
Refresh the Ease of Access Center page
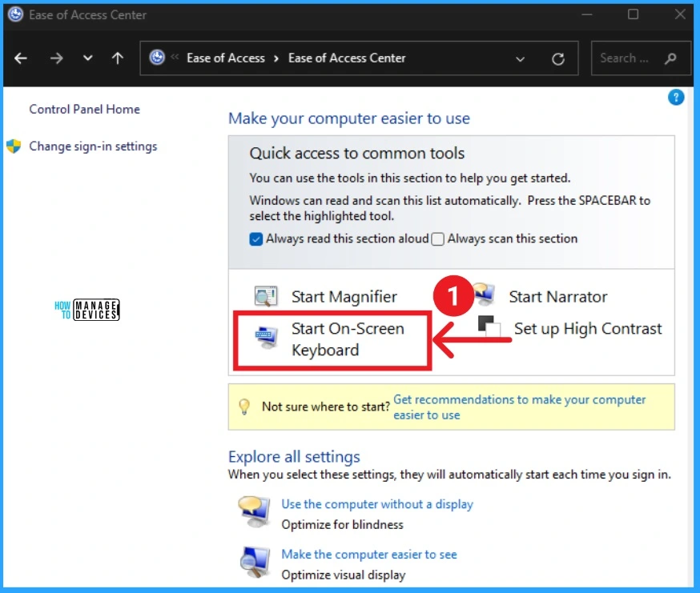[x=558, y=59]
